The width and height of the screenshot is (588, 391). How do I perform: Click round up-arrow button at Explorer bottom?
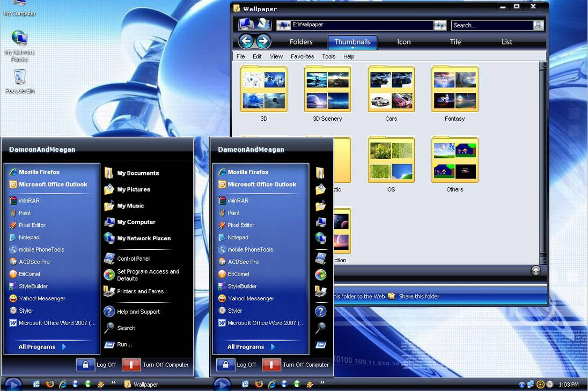click(535, 270)
